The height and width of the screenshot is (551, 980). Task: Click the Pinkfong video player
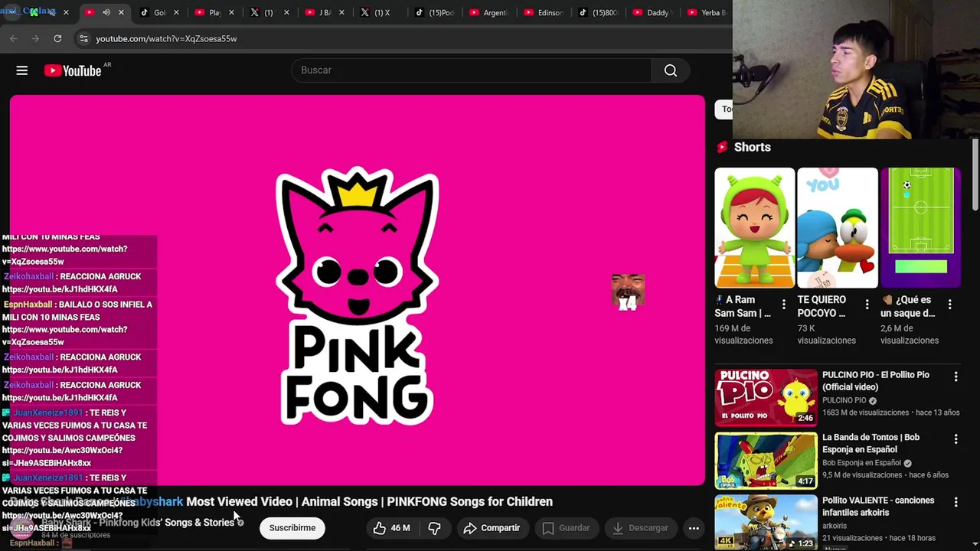[358, 290]
